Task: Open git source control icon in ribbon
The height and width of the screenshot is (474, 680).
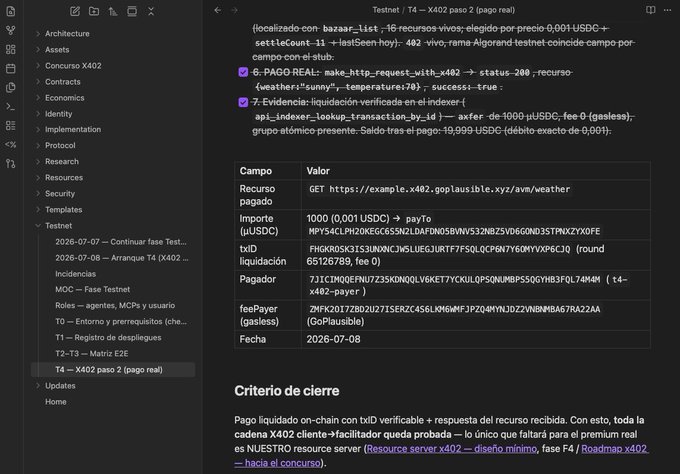Action: tap(11, 163)
